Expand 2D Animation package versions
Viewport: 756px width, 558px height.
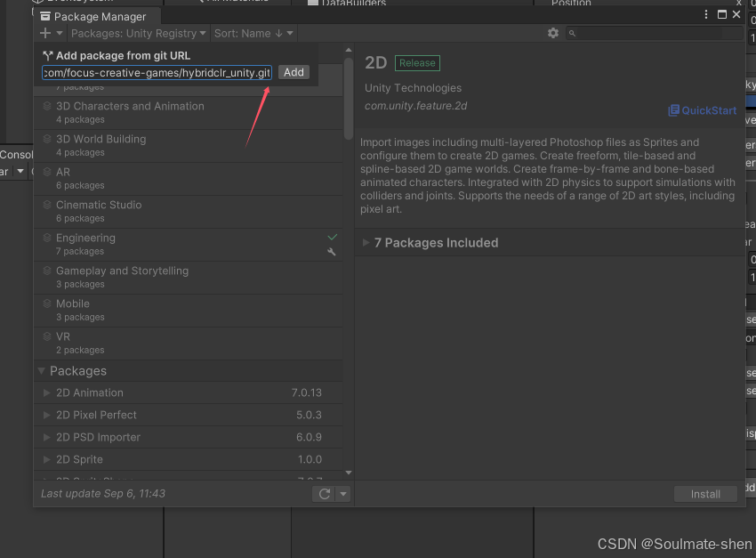pyautogui.click(x=47, y=392)
